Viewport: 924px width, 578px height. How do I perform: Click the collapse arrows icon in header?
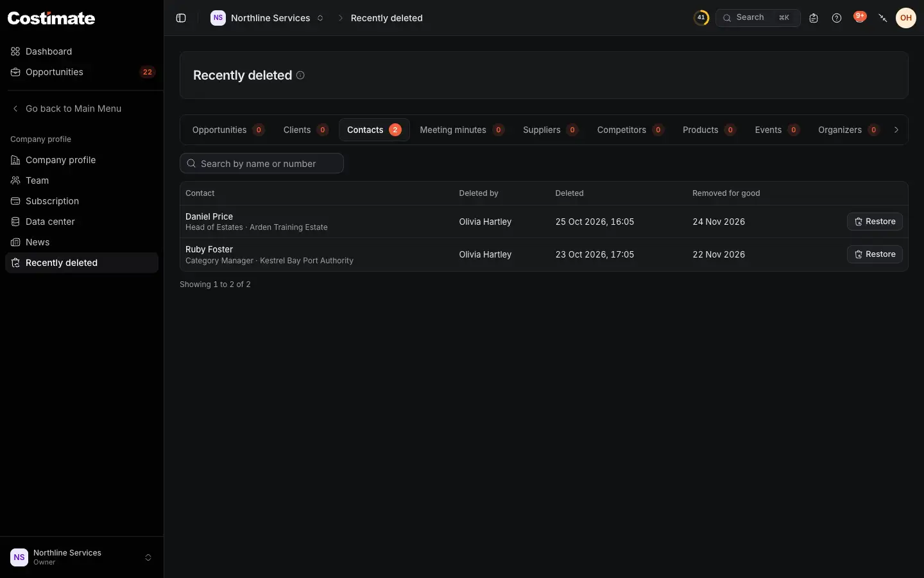click(x=883, y=18)
